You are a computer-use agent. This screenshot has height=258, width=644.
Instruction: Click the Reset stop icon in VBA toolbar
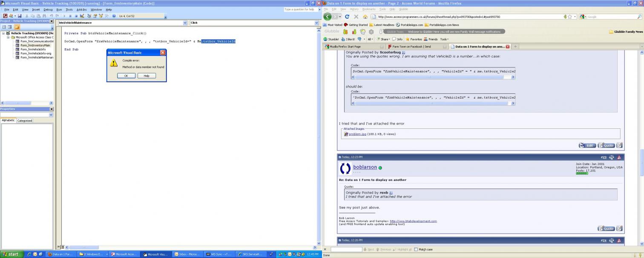pyautogui.click(x=76, y=16)
